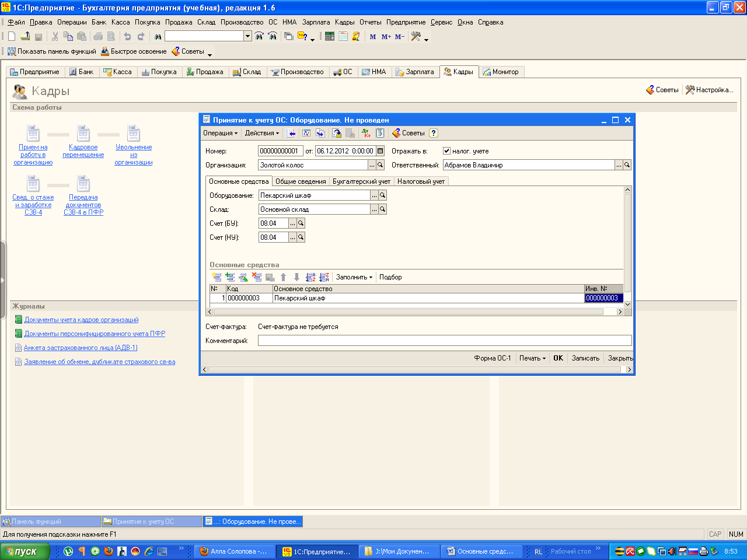Click the M+ memory add icon

click(386, 36)
